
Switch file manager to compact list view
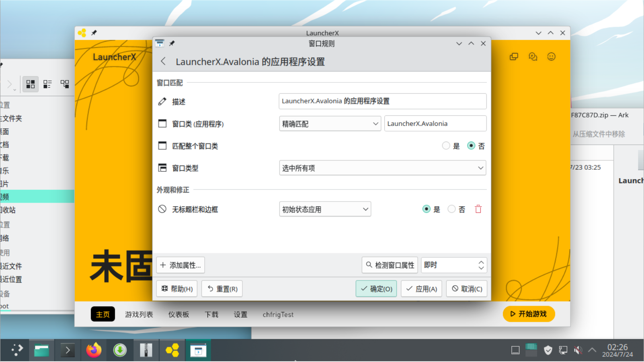(x=47, y=84)
